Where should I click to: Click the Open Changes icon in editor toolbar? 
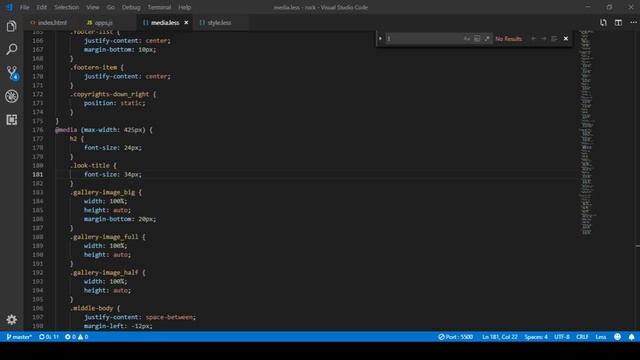pos(603,23)
